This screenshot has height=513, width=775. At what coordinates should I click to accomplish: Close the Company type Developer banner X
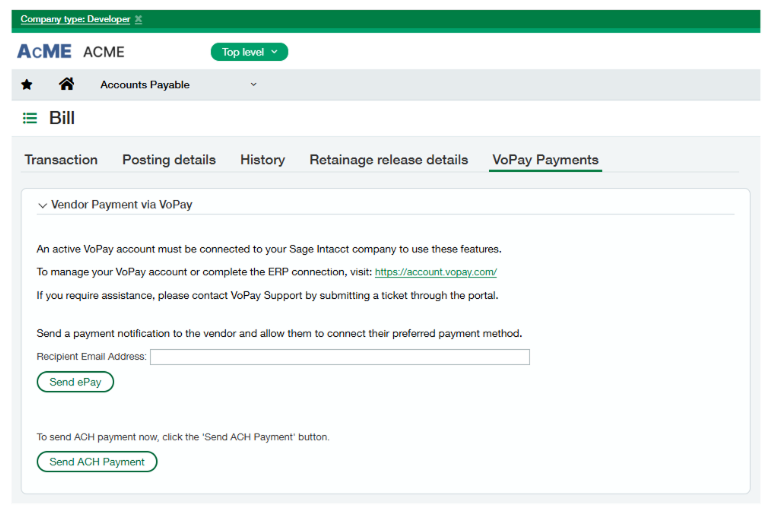click(138, 19)
